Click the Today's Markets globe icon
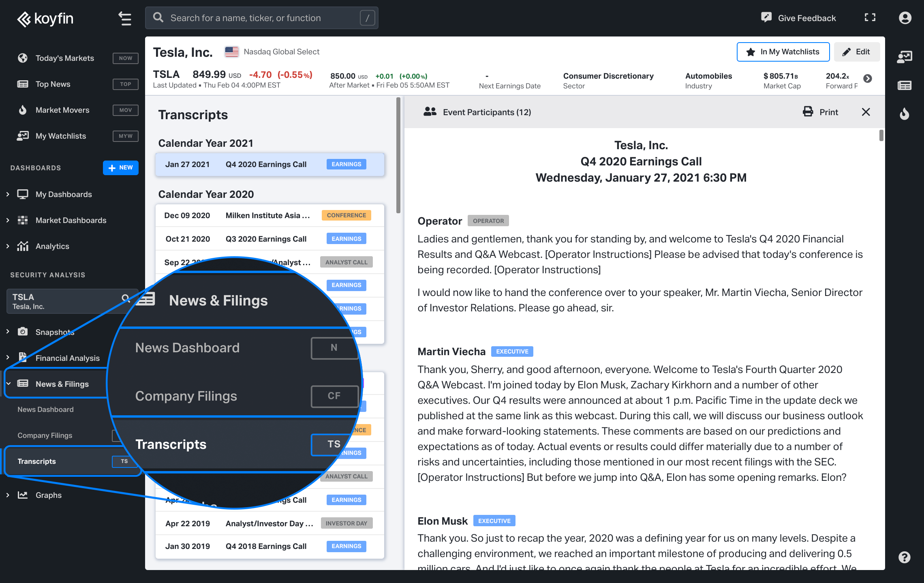The width and height of the screenshot is (924, 583). (x=23, y=58)
